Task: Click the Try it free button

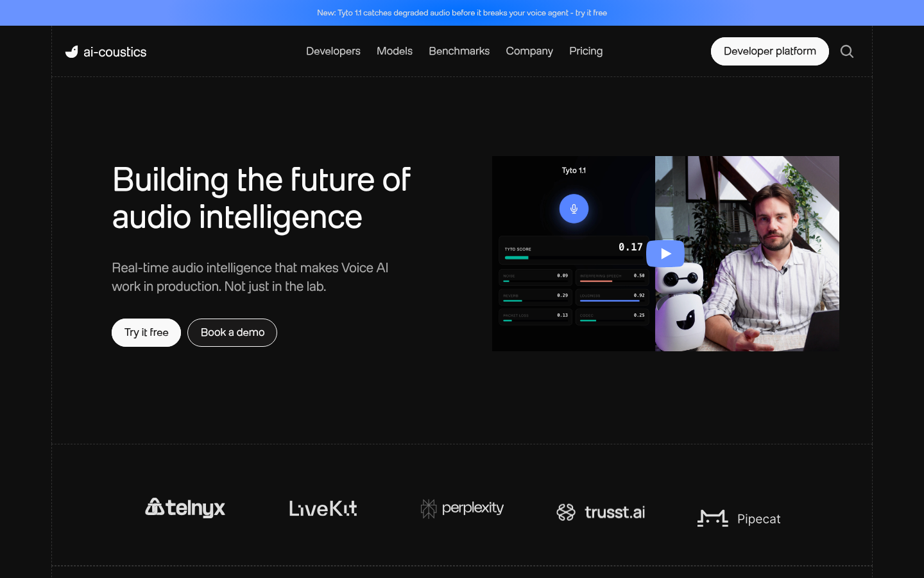Action: [146, 333]
